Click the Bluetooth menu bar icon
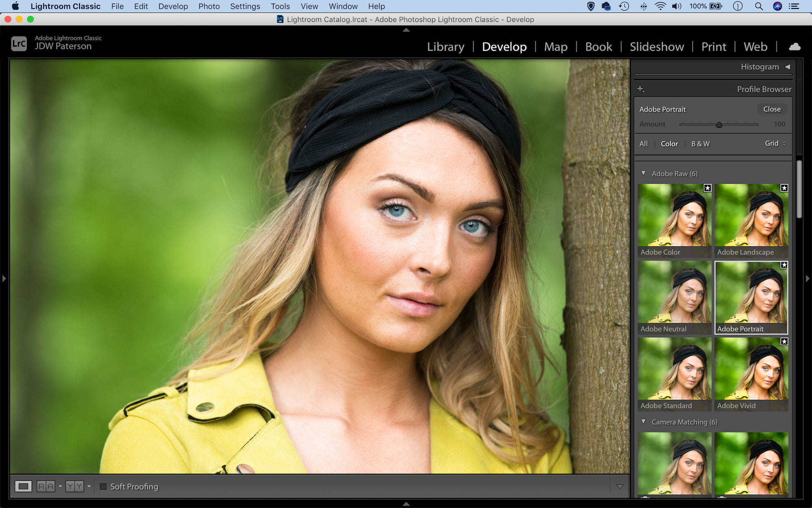The width and height of the screenshot is (812, 508). (644, 6)
